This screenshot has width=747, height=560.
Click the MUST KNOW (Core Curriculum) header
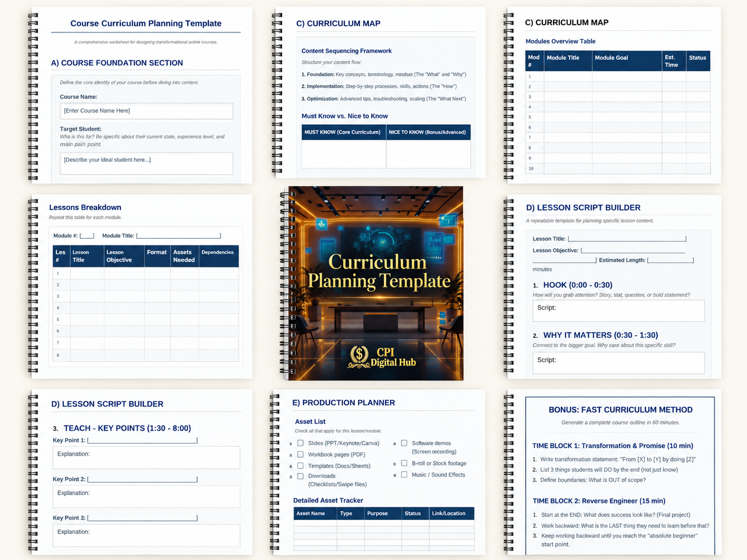point(344,132)
